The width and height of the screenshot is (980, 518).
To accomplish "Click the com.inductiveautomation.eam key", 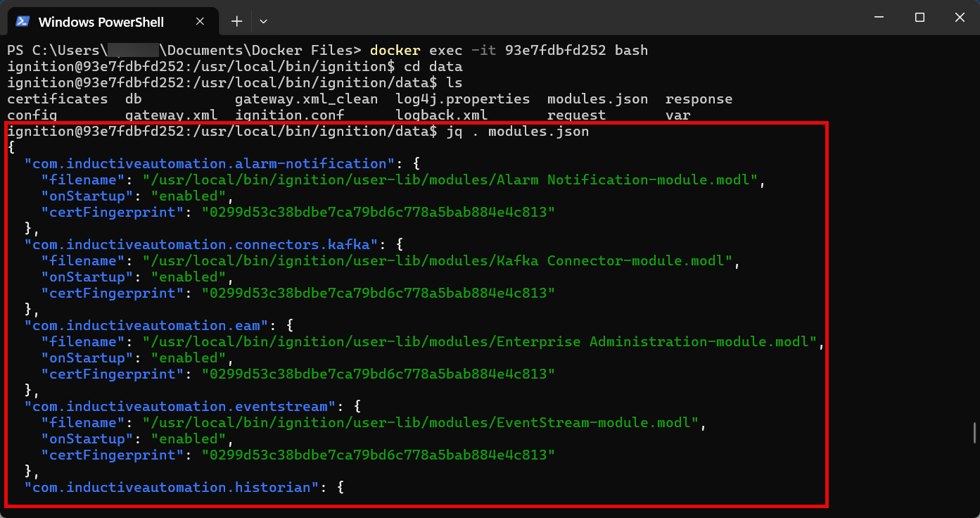I will pos(146,325).
